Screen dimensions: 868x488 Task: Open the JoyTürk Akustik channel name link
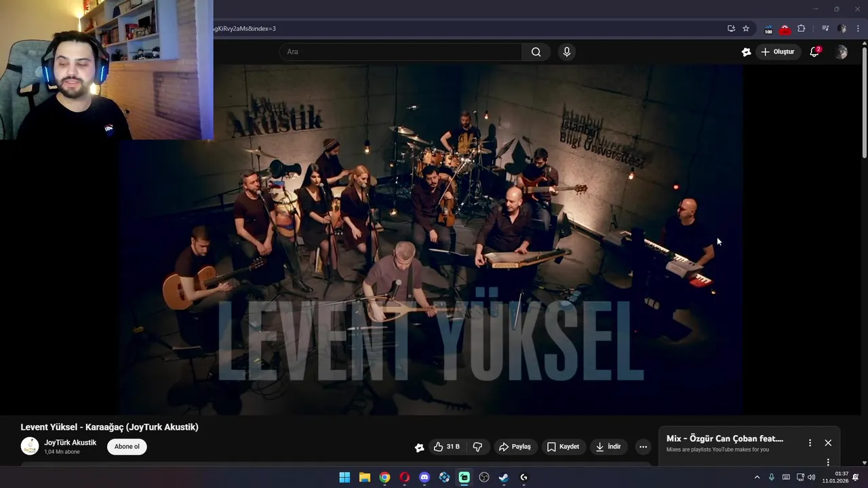coord(70,443)
